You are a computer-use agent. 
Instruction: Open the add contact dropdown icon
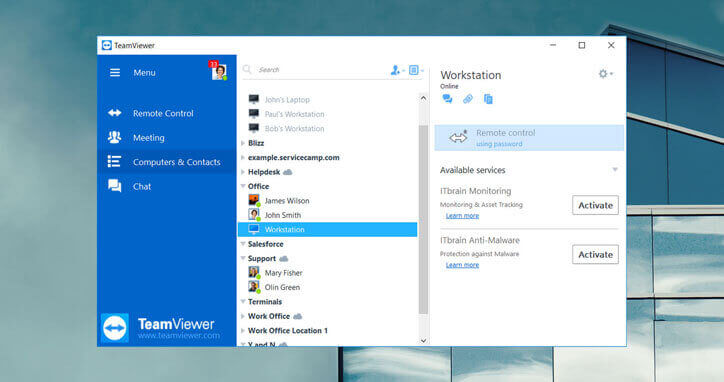(397, 70)
